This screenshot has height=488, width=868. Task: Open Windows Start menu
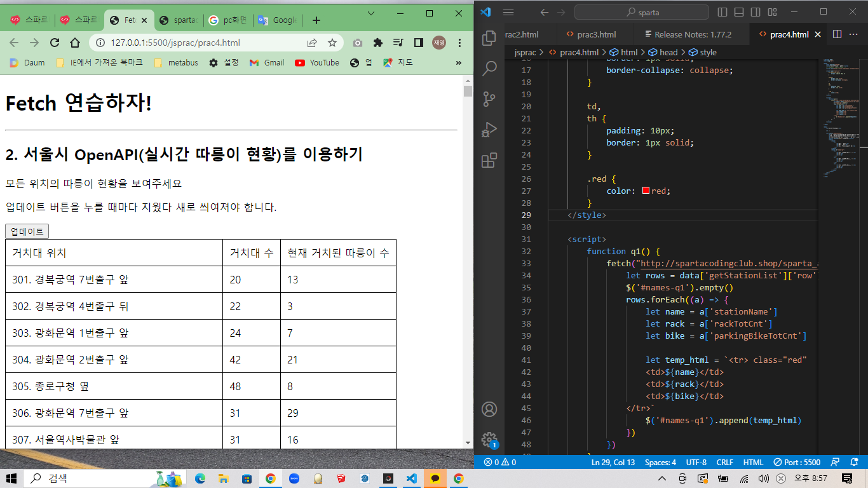pos(11,478)
